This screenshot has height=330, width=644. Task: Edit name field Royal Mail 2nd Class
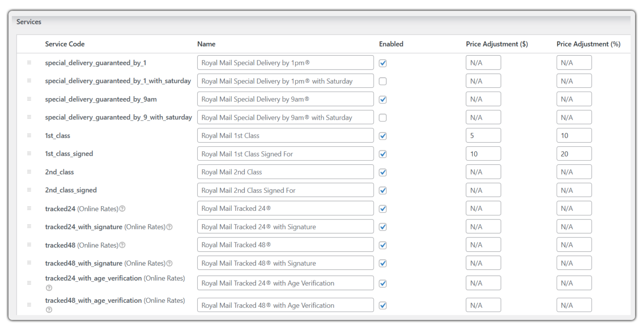coord(286,172)
